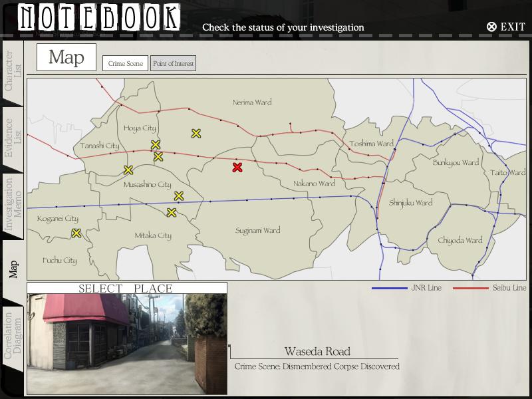
Task: Click the Seibu Line legend entry
Action: coord(489,288)
